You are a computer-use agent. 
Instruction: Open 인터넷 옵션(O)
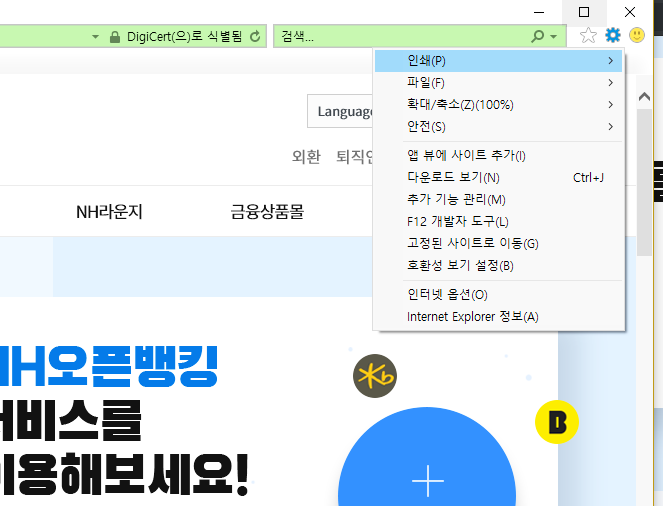click(499, 295)
